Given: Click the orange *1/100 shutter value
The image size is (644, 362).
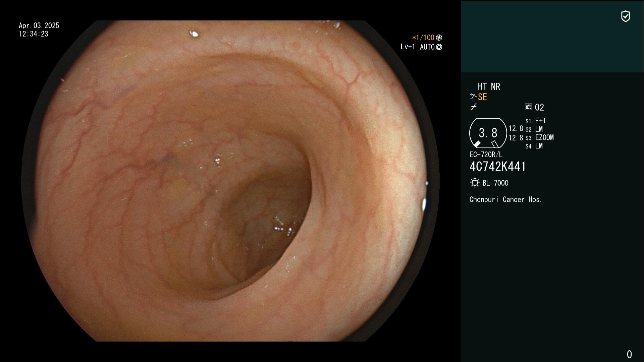Looking at the screenshot, I should 423,38.
